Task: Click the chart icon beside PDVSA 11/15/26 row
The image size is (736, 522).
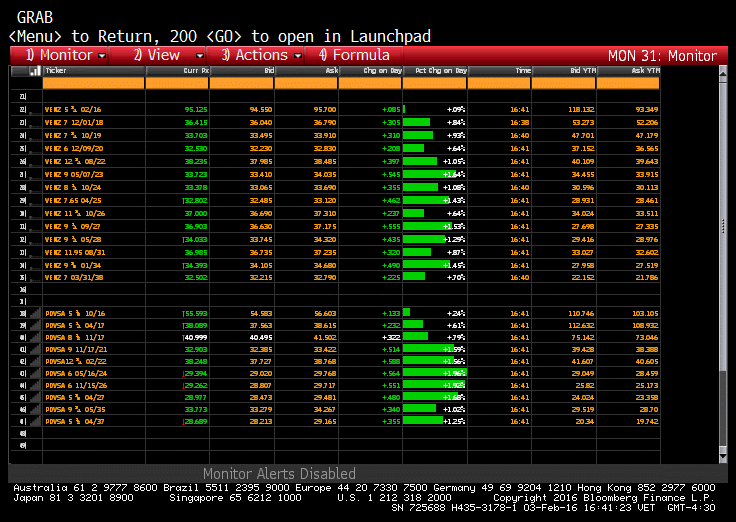Action: (35, 385)
